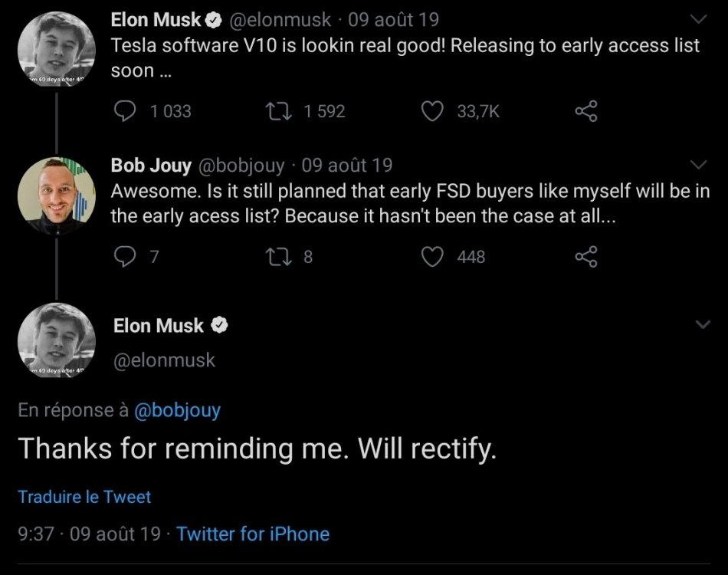Reply to Bob Jouy's tweet
This screenshot has width=728, height=575.
point(125,257)
